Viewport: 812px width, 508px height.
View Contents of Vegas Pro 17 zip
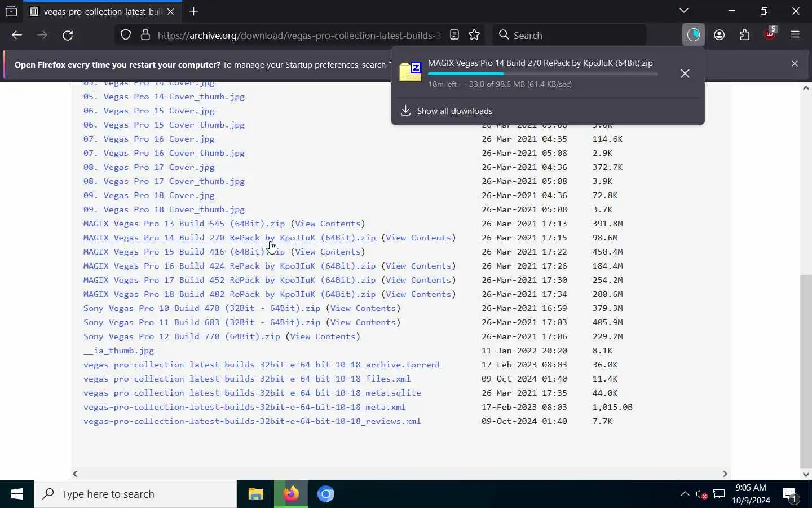[x=418, y=280]
